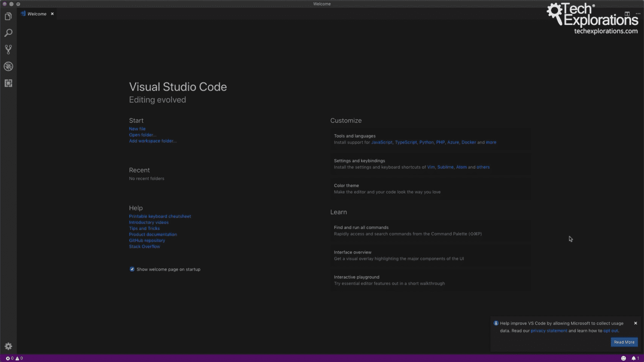Install Sublime keybindings
The image size is (644, 362).
point(445,167)
